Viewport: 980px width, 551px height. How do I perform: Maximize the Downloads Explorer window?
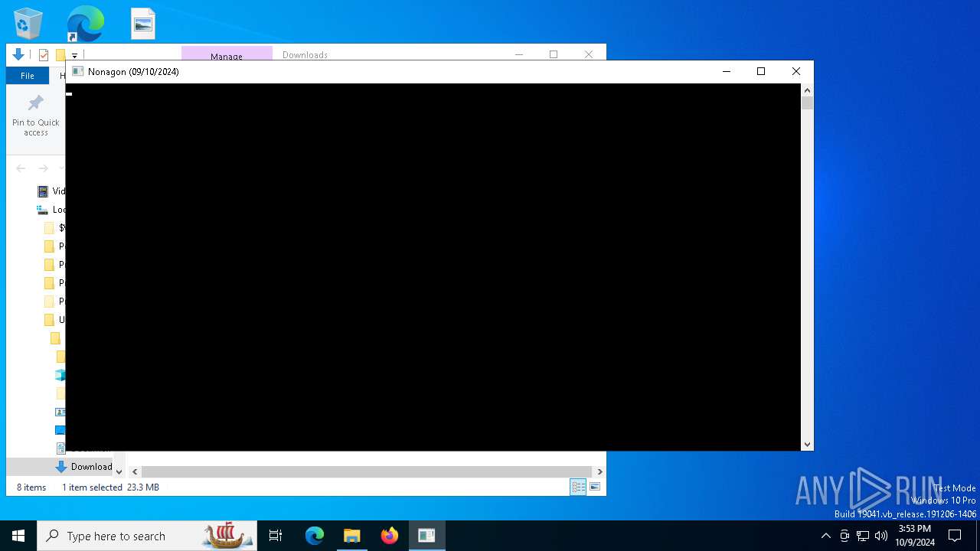[554, 54]
